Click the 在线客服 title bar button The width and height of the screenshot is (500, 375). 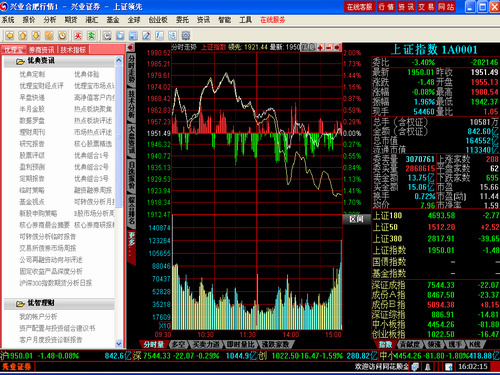tap(359, 7)
